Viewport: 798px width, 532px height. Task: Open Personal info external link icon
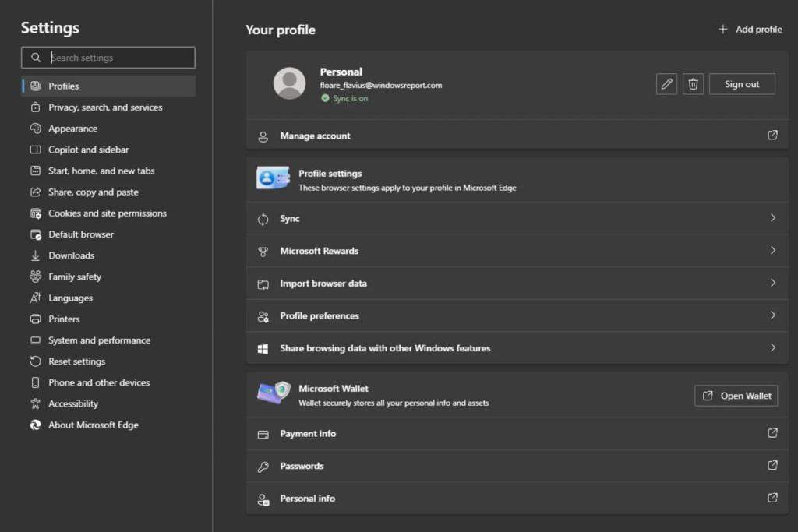(x=772, y=498)
